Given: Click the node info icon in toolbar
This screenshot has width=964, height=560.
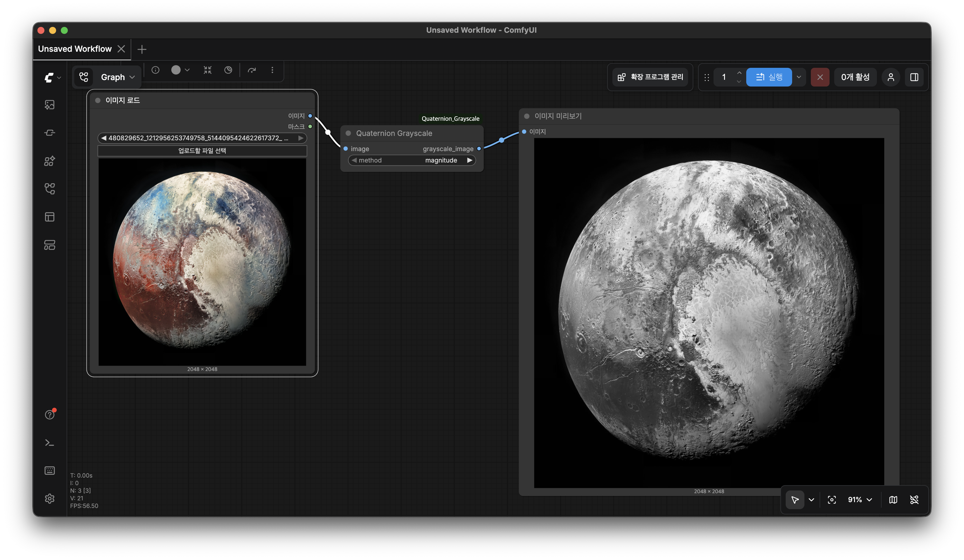Looking at the screenshot, I should [x=155, y=70].
